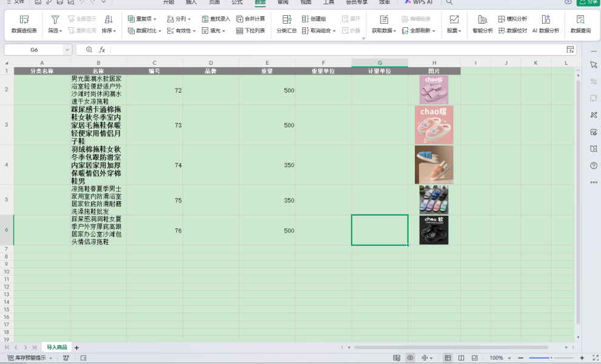Select the cell containing number 74
The image size is (601, 364).
[x=155, y=165]
